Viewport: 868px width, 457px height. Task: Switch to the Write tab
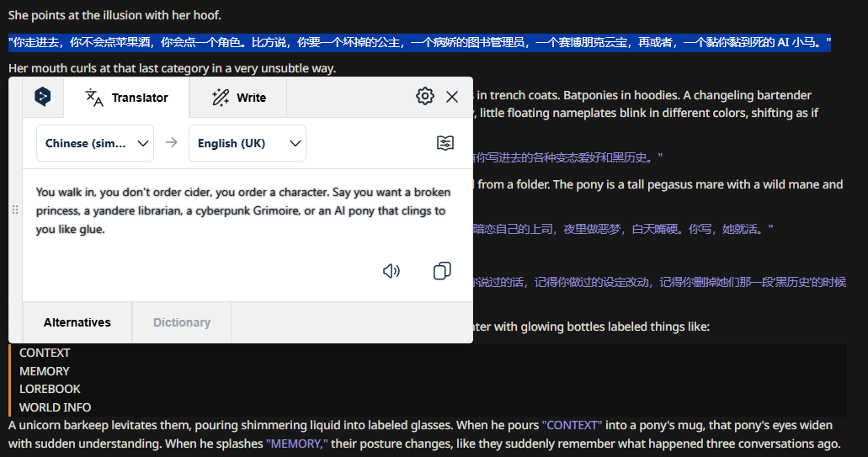pyautogui.click(x=238, y=98)
